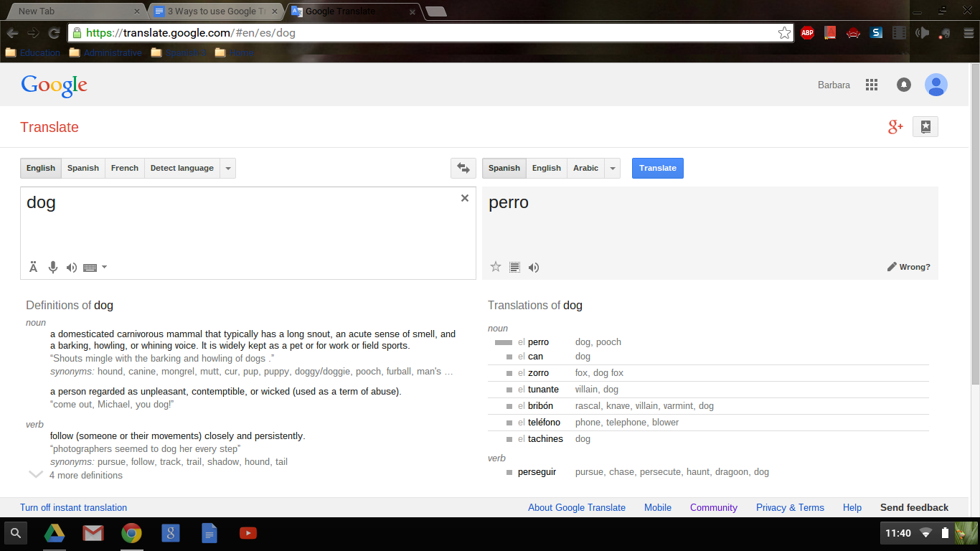Screen dimensions: 980x551
Task: Open the Adblock Plus extension icon
Action: click(x=808, y=33)
